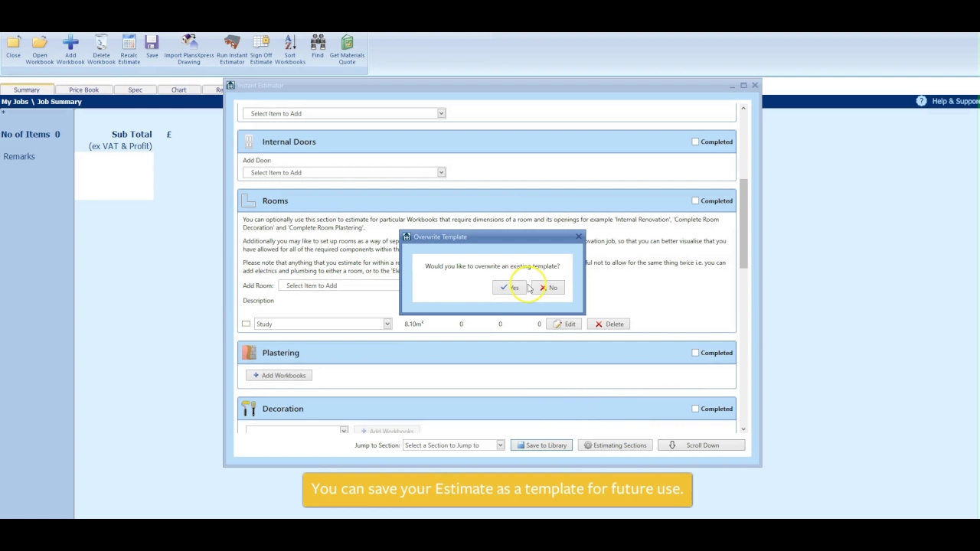This screenshot has width=980, height=551.
Task: Click My Jobs \ Job Summary breadcrumb
Action: point(41,102)
